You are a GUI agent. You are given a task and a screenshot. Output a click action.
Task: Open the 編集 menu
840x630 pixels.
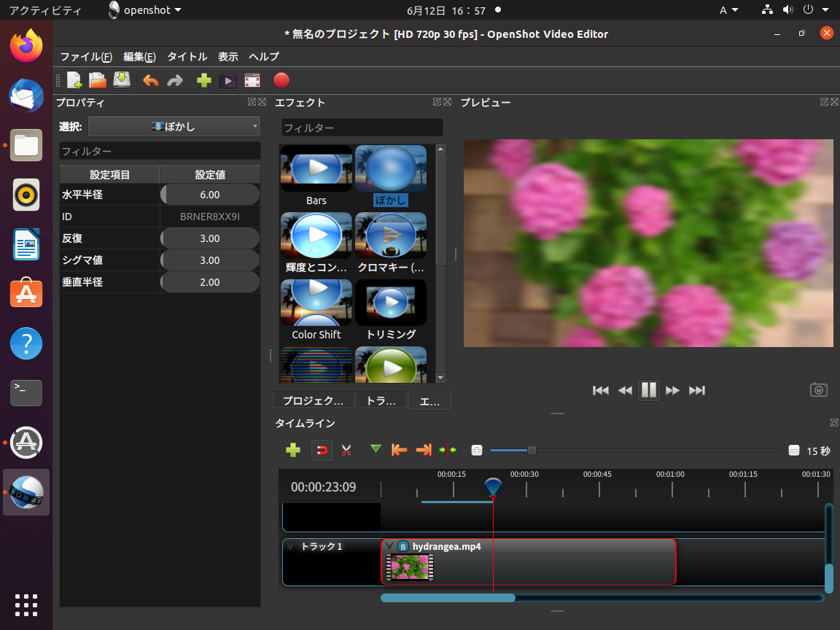pyautogui.click(x=139, y=57)
